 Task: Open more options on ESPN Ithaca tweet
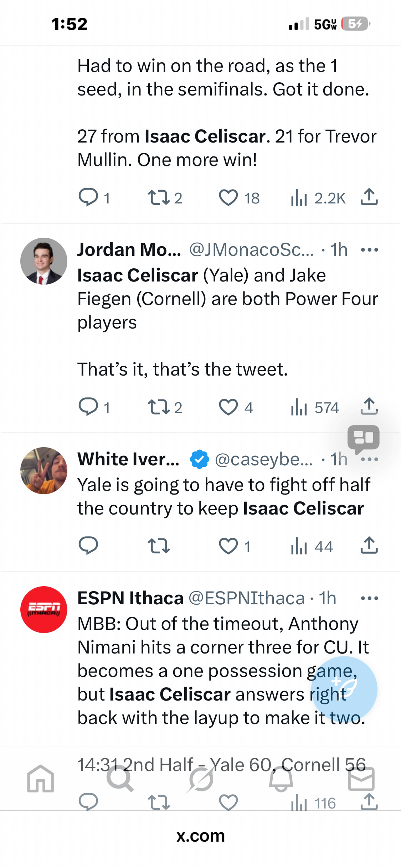(369, 598)
